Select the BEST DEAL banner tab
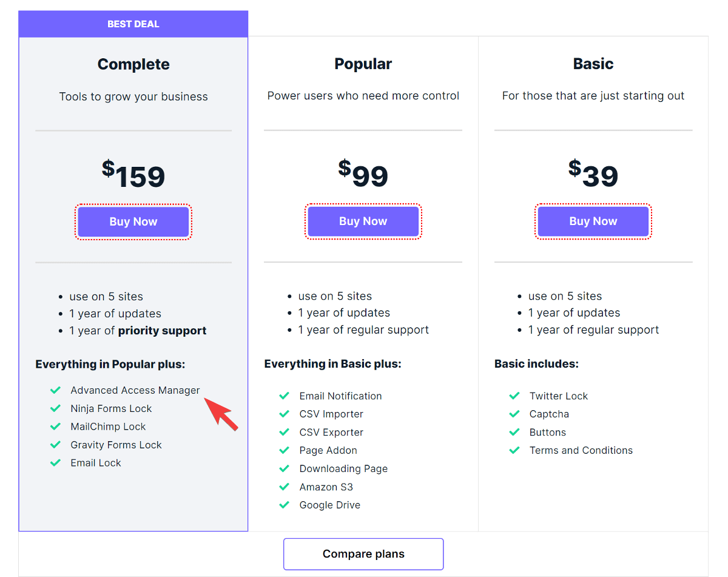The width and height of the screenshot is (728, 577). point(133,24)
